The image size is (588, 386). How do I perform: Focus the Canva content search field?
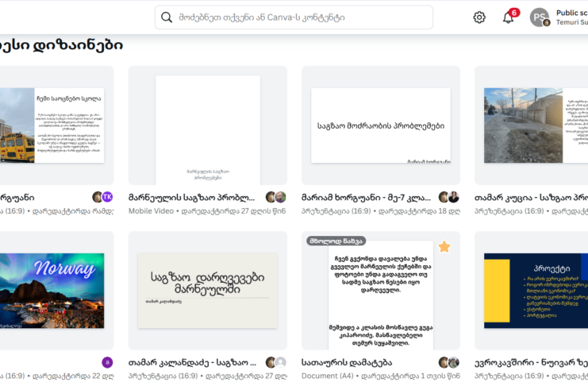(x=294, y=17)
